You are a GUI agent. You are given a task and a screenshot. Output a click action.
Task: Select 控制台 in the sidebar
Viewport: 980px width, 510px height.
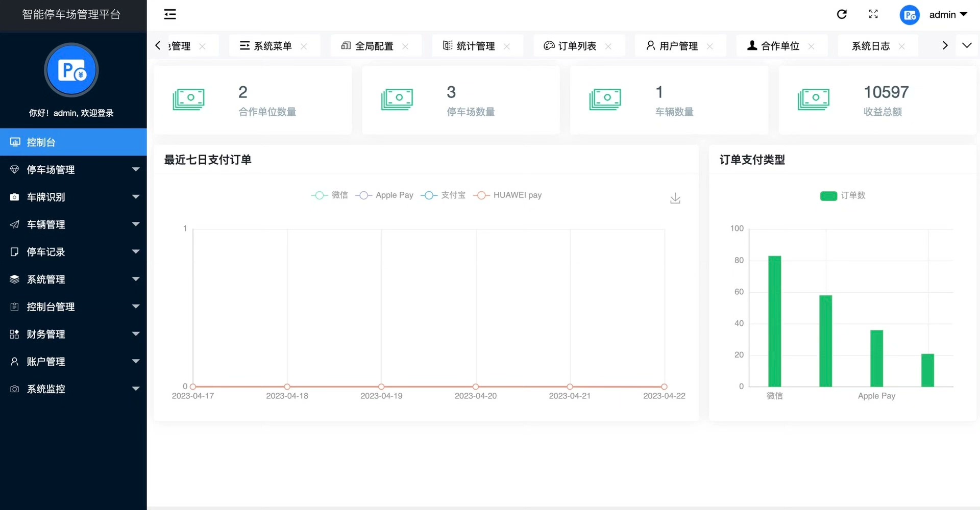(x=73, y=142)
